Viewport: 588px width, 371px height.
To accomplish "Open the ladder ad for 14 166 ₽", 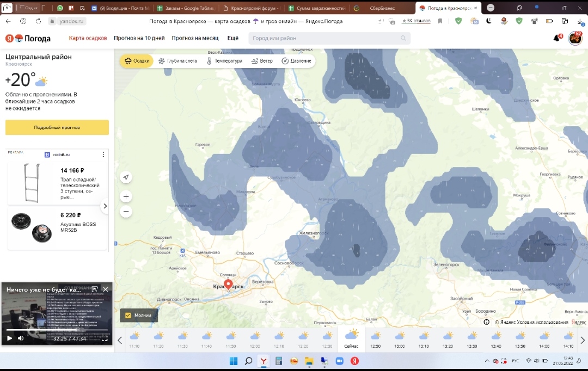I will pos(58,184).
